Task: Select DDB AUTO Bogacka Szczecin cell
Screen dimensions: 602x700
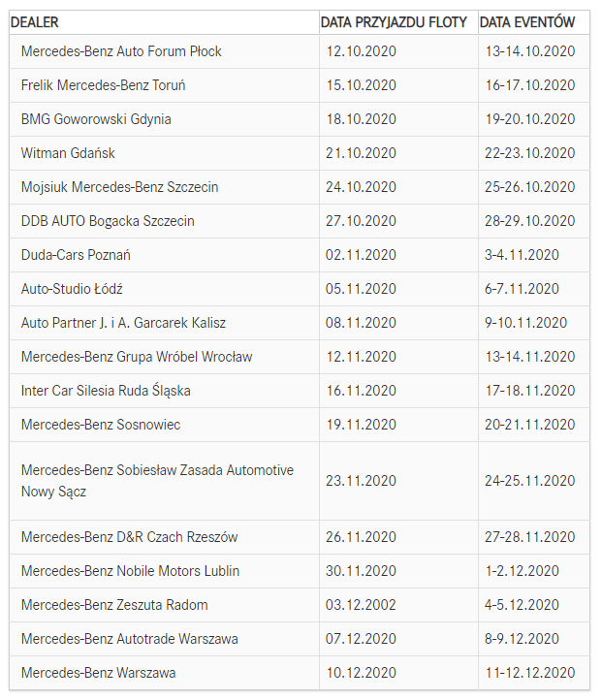Action: coord(108,221)
